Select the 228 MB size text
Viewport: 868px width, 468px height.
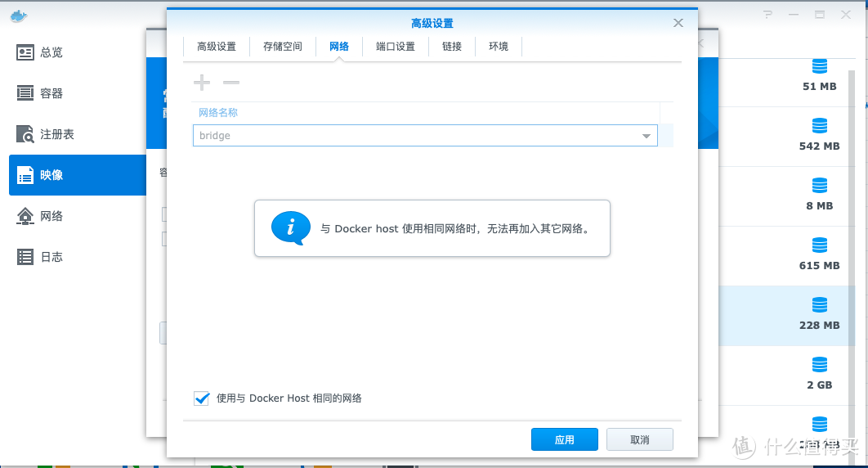click(820, 326)
